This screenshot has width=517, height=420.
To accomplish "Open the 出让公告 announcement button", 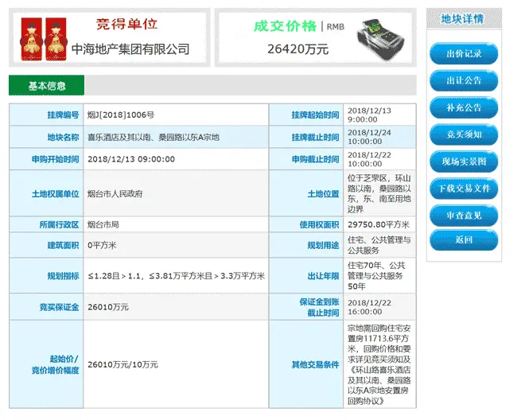I will click(464, 80).
